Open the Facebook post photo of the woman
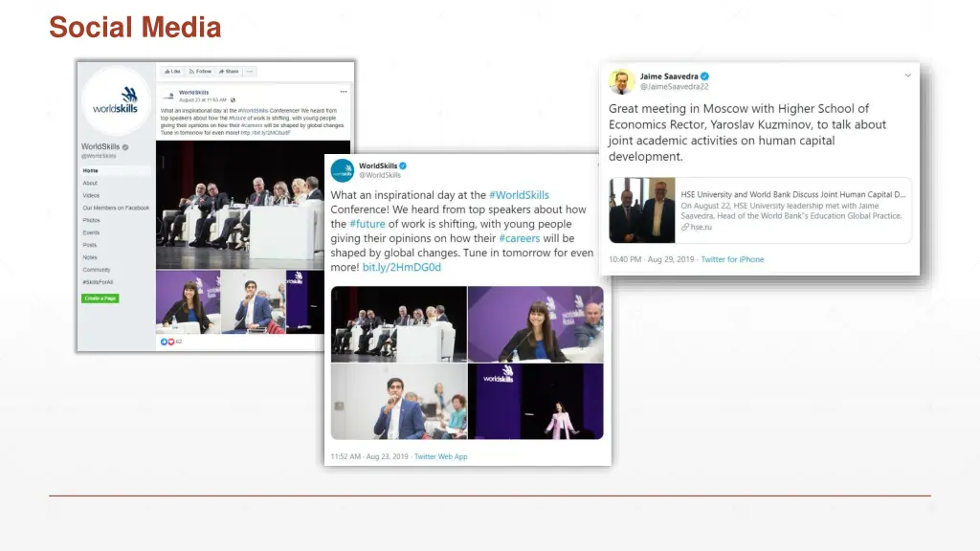The height and width of the screenshot is (551, 980). click(189, 301)
